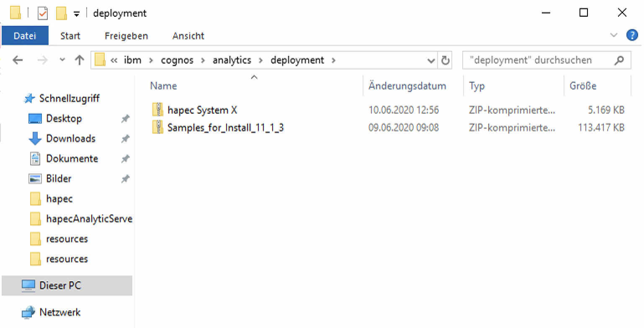Click the blue Help question mark icon
The image size is (644, 328).
[631, 36]
